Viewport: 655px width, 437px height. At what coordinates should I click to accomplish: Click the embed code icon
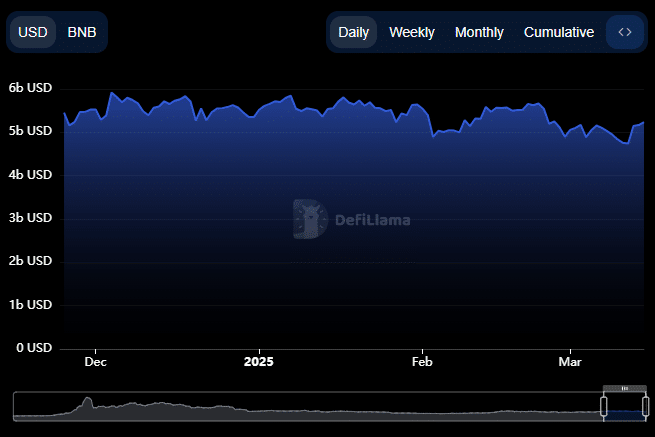625,32
